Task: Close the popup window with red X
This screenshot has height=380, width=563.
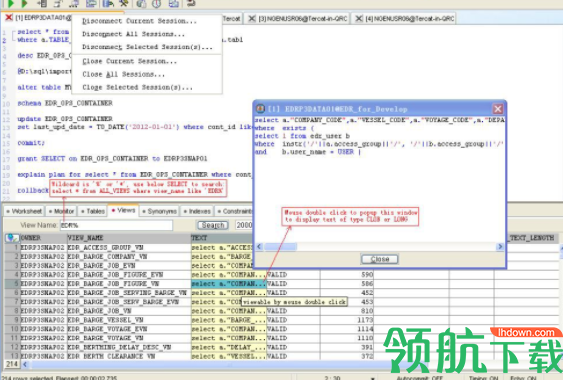Action: pos(498,109)
